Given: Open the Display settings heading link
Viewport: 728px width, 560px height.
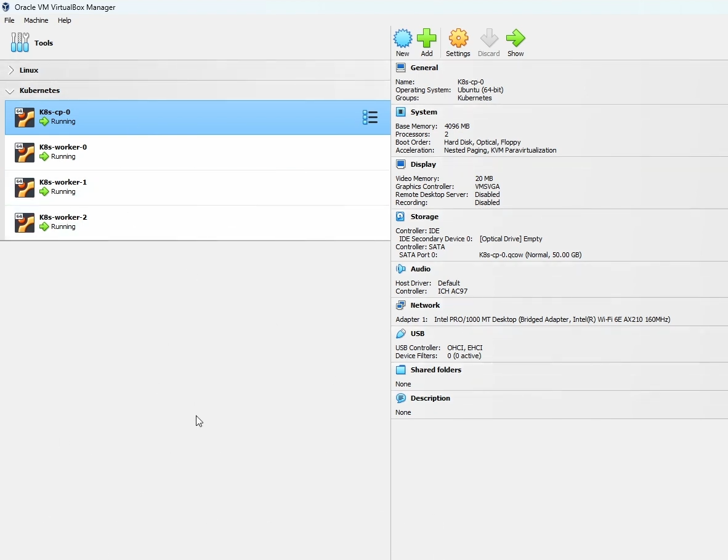Looking at the screenshot, I should tap(423, 164).
